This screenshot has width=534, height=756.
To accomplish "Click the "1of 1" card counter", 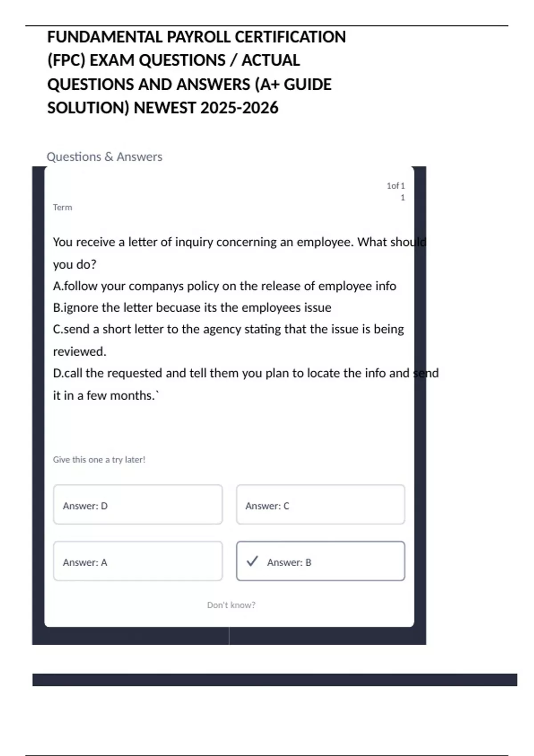I will coord(395,186).
